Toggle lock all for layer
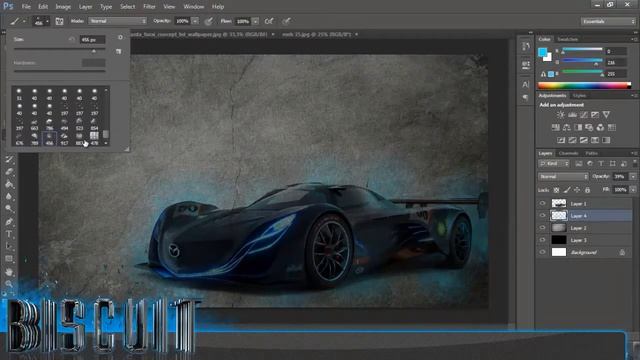The image size is (640, 360). 587,190
